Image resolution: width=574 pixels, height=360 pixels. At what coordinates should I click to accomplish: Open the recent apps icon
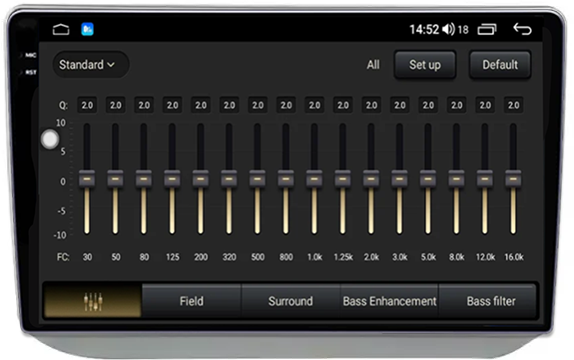(487, 29)
